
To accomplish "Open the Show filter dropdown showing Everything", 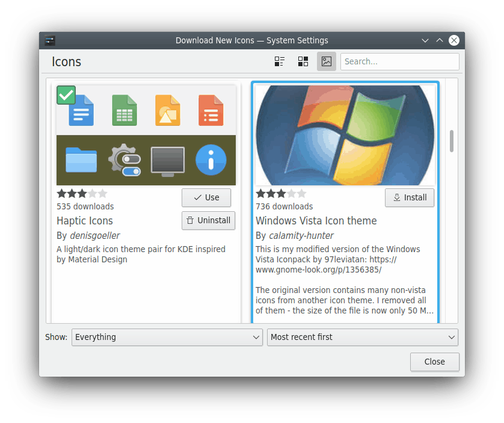I will [167, 337].
